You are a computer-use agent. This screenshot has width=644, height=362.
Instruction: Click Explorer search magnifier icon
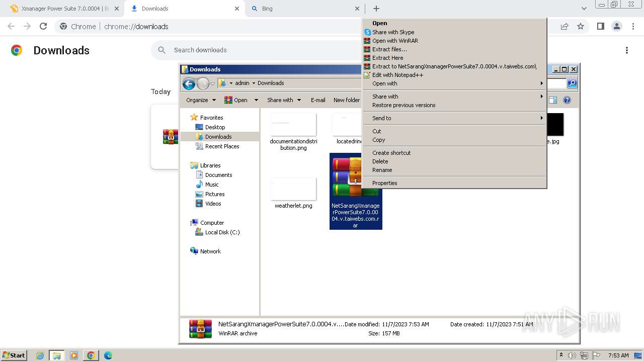pyautogui.click(x=572, y=83)
